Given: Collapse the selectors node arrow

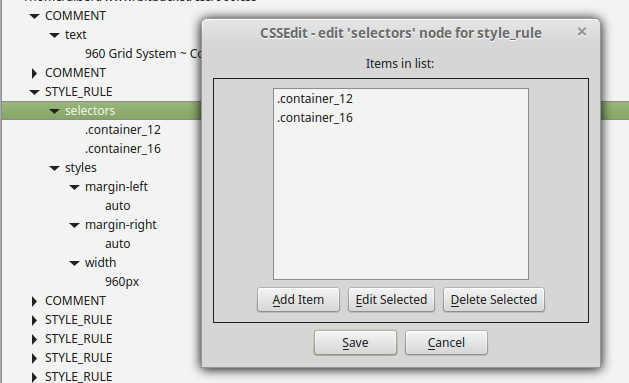Looking at the screenshot, I should [x=55, y=111].
